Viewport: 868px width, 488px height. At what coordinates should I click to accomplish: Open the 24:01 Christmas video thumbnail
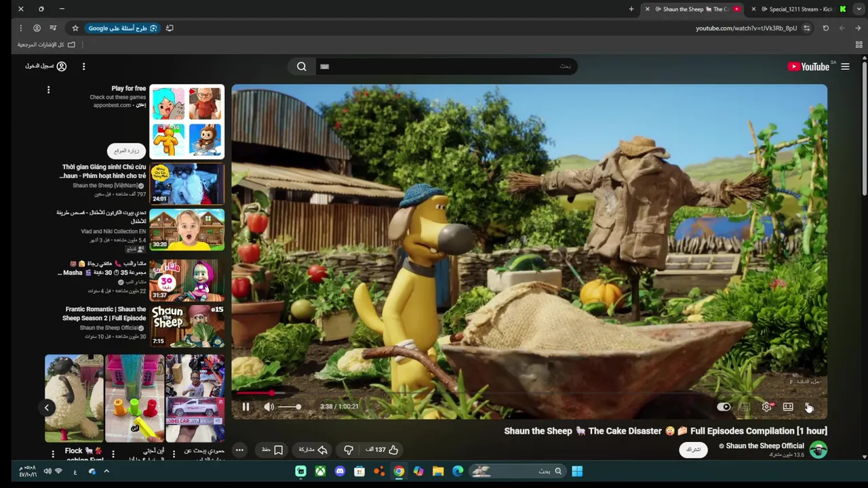click(186, 184)
